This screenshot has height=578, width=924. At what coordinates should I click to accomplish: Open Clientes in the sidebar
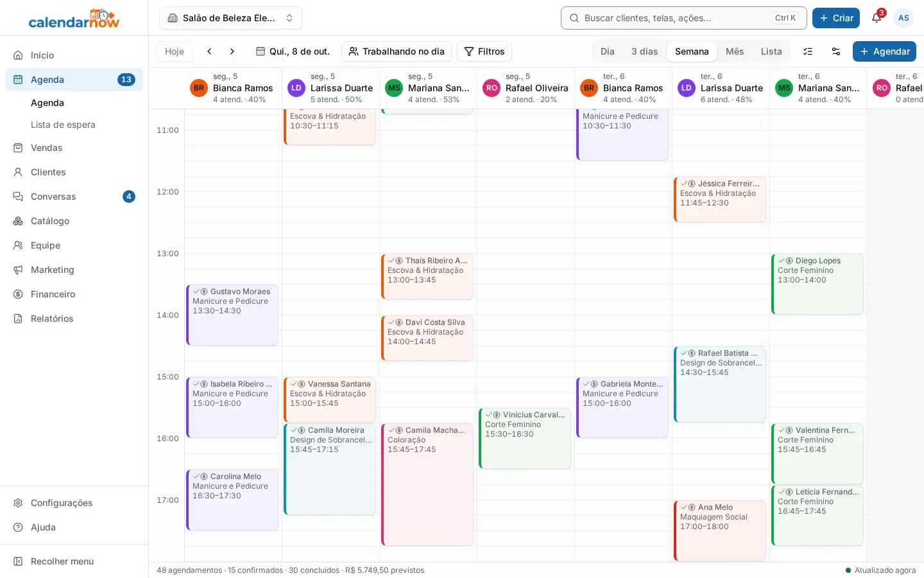coord(74,172)
